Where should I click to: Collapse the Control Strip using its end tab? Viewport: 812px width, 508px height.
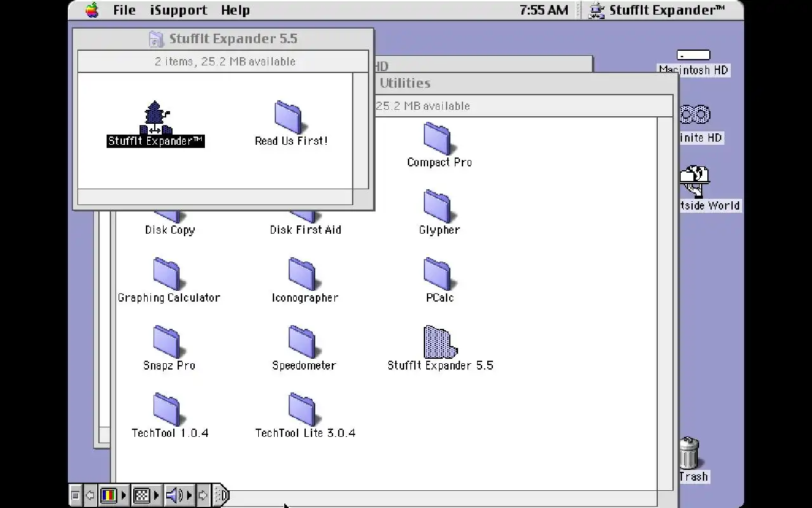[220, 495]
